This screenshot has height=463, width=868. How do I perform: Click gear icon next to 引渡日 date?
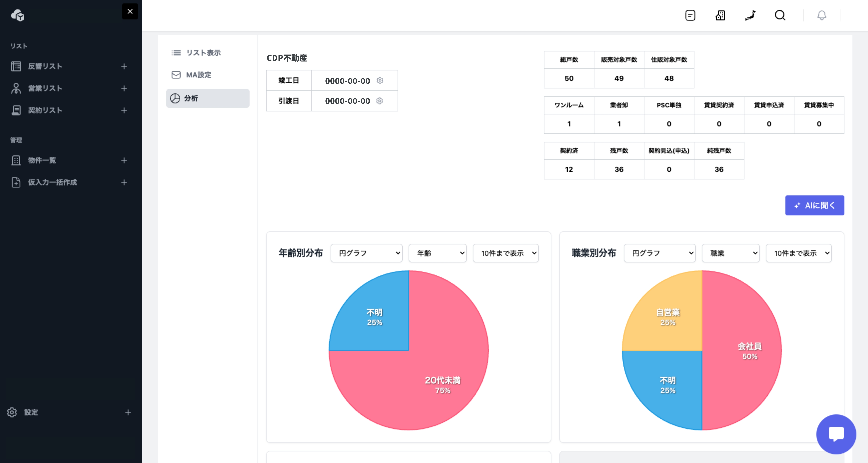[380, 101]
